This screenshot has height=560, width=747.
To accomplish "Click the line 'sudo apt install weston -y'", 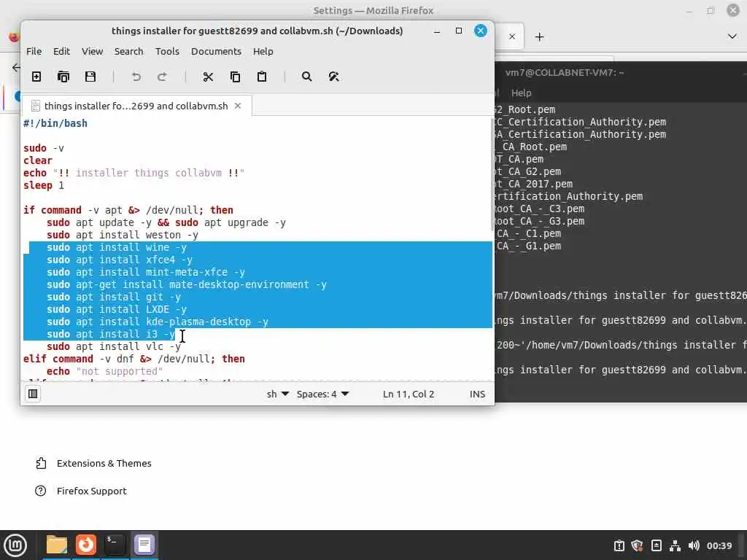I will 122,236.
